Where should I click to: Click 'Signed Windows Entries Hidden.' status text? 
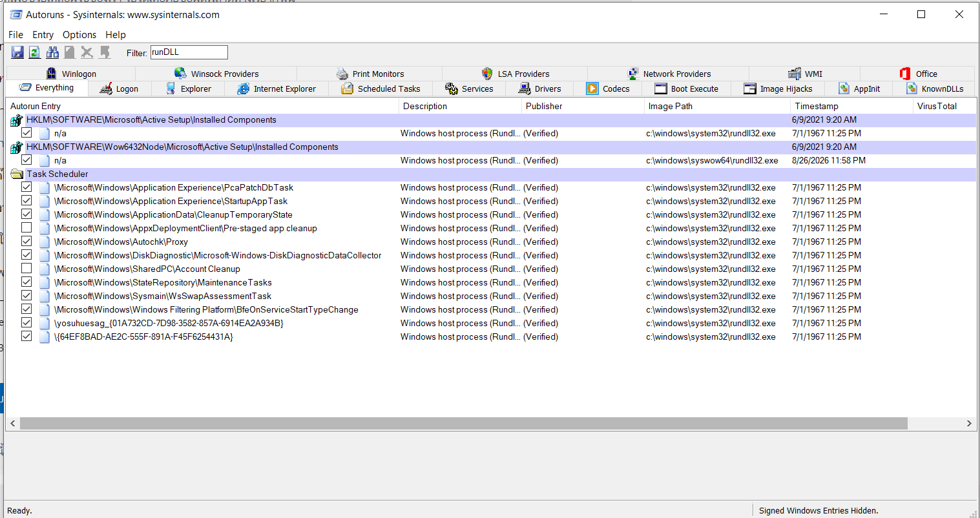(x=818, y=510)
